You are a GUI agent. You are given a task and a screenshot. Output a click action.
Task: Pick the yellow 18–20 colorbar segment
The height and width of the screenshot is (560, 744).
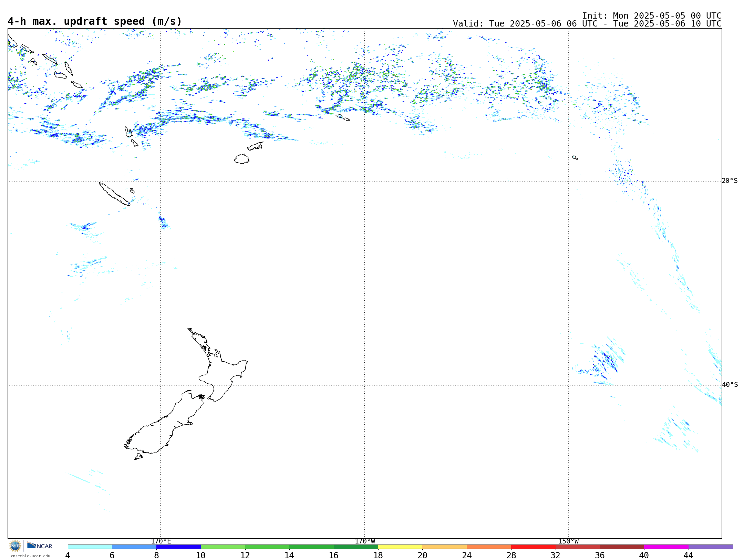[x=400, y=547]
